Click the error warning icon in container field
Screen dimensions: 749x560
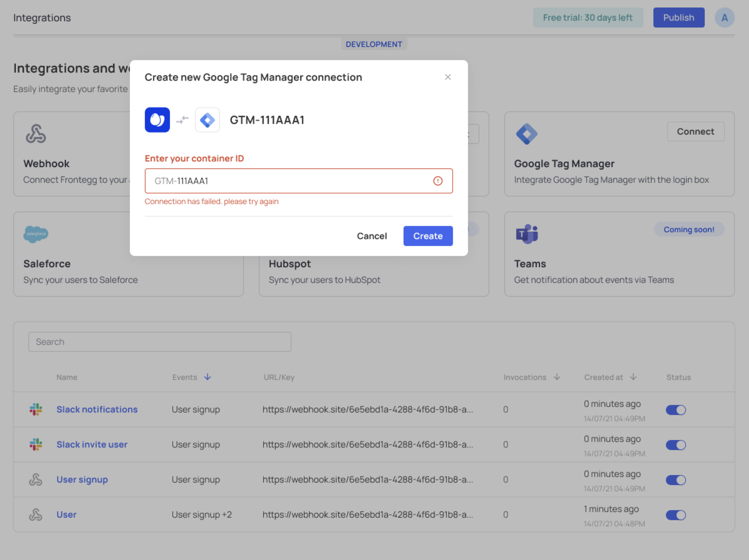point(438,181)
